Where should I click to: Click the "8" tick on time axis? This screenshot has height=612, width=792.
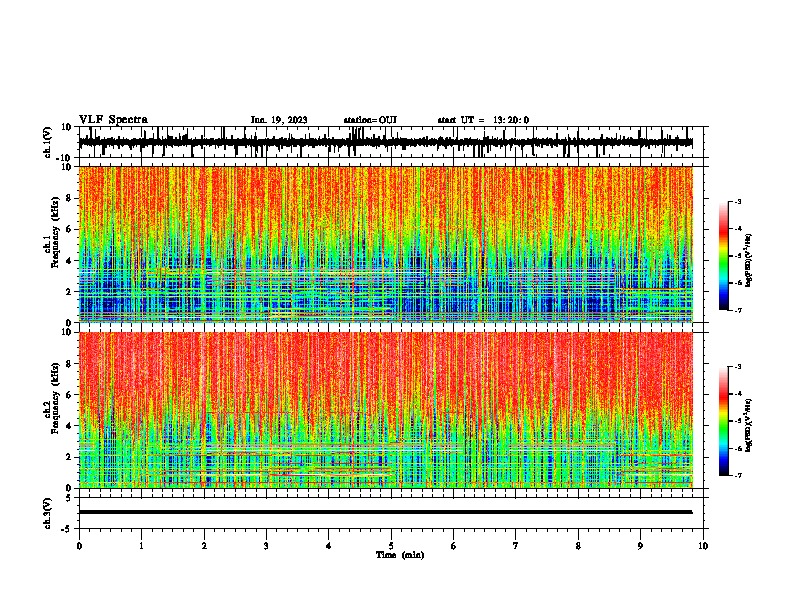coord(578,546)
